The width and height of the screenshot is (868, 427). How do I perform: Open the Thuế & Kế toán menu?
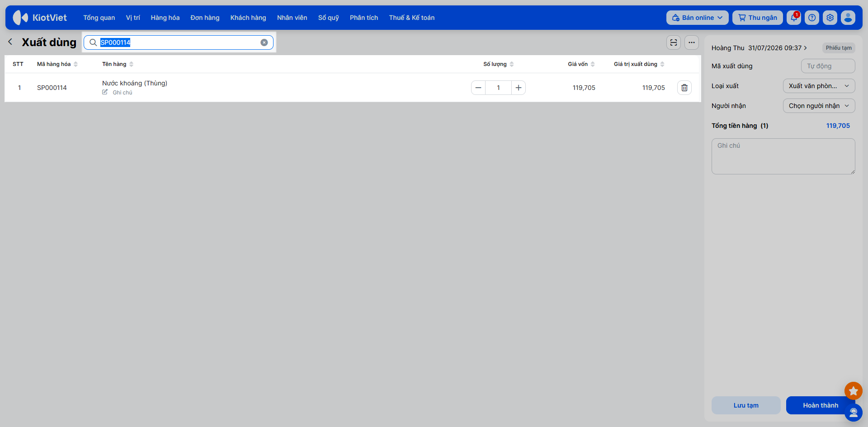pyautogui.click(x=412, y=18)
